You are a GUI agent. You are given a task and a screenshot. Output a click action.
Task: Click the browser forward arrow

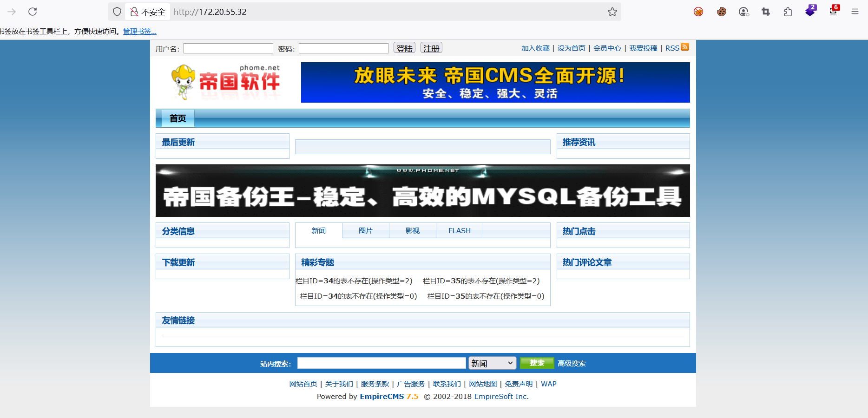coord(12,12)
